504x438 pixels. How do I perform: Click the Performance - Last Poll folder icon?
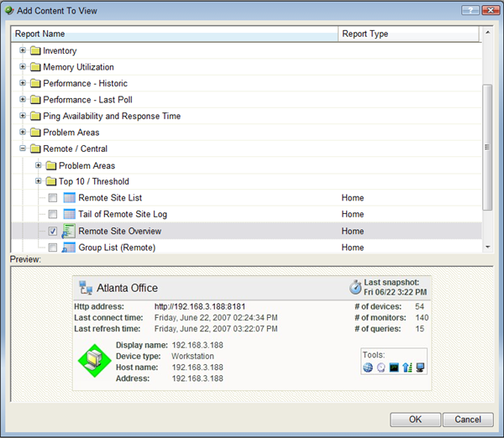tap(35, 100)
